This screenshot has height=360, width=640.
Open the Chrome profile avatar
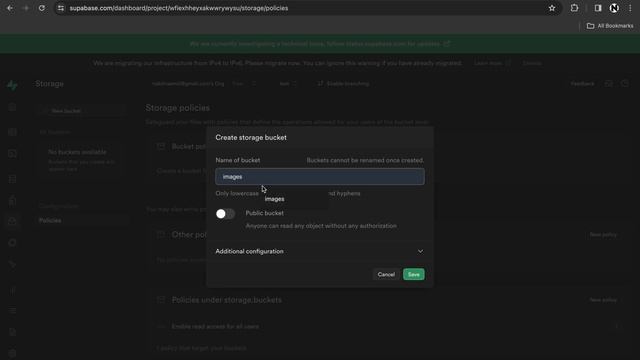(x=614, y=8)
